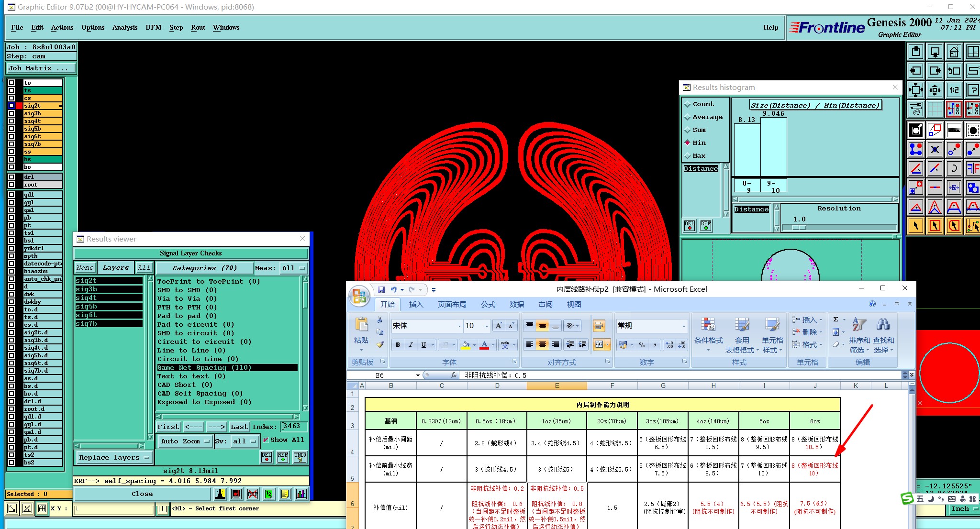Screen dimensions: 980x529
Task: Expand the Replace layers dropdown
Action: coord(114,458)
